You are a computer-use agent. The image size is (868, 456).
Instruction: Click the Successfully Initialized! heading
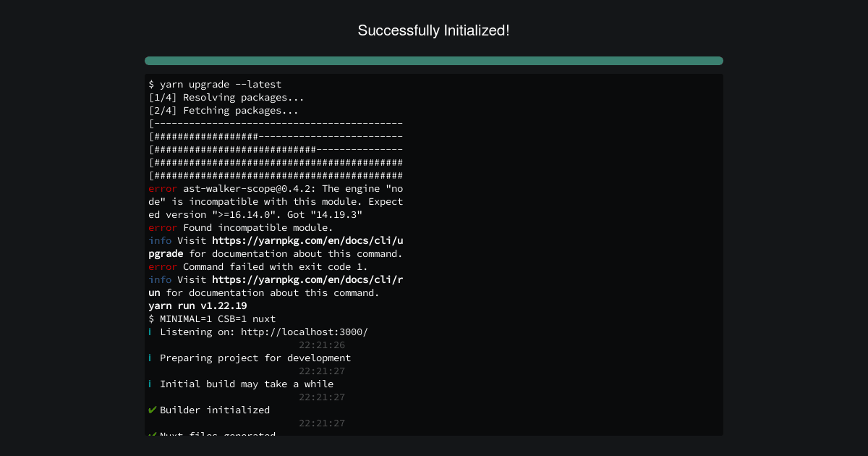(434, 30)
